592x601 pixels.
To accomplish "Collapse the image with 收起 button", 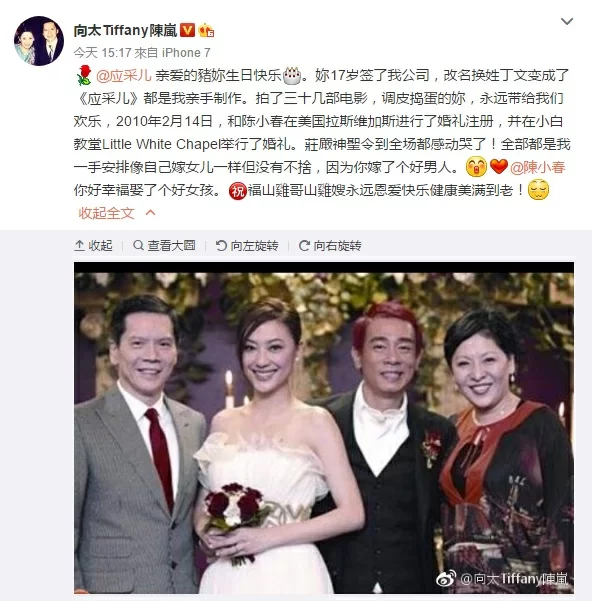I will (x=93, y=245).
